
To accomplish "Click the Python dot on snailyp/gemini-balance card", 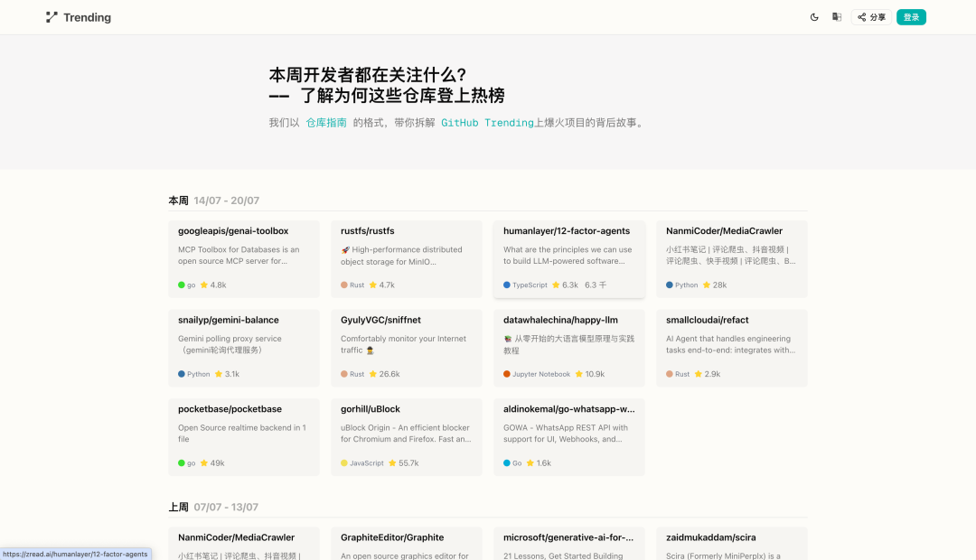I will pos(180,372).
